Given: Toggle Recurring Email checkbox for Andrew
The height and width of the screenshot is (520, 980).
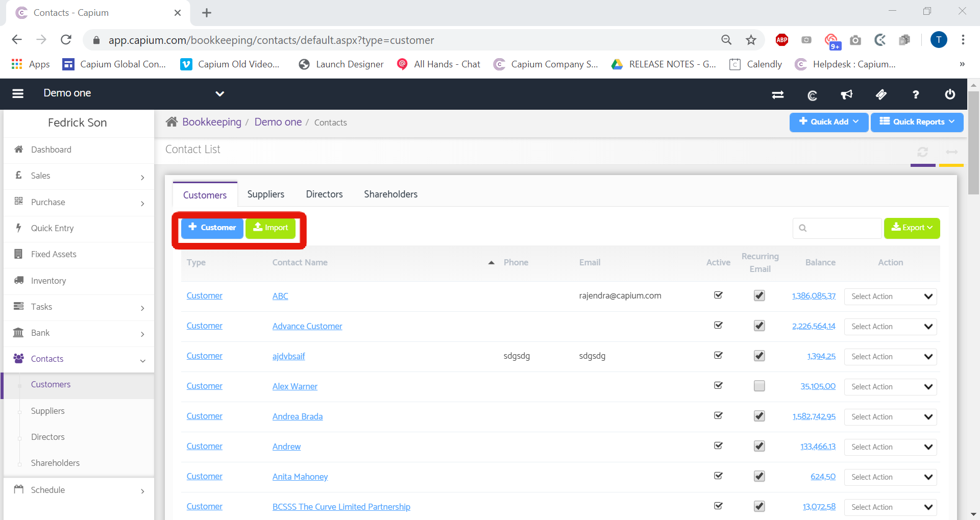Looking at the screenshot, I should click(x=759, y=447).
